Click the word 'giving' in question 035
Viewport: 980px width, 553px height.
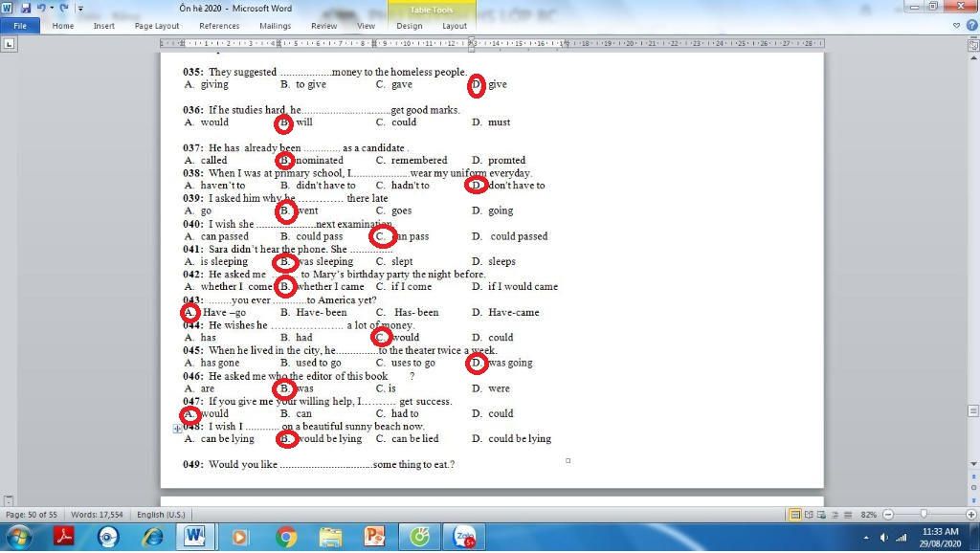pyautogui.click(x=214, y=84)
